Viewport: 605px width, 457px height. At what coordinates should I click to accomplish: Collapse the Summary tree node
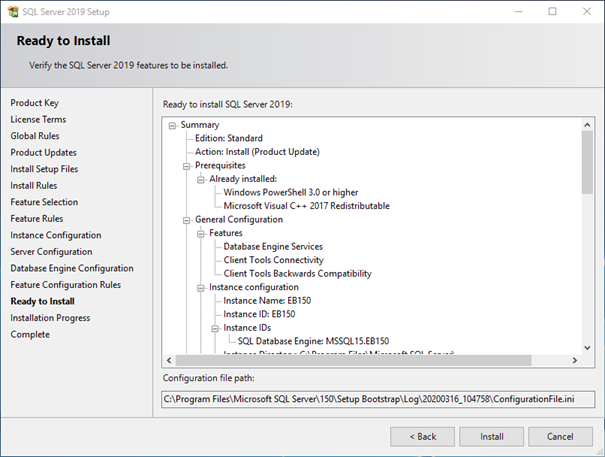[172, 125]
